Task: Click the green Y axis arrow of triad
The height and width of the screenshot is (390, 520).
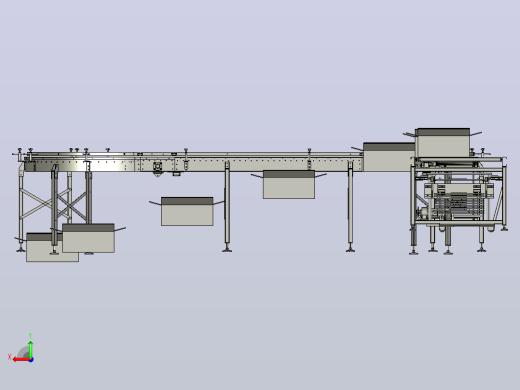Action: [31, 349]
